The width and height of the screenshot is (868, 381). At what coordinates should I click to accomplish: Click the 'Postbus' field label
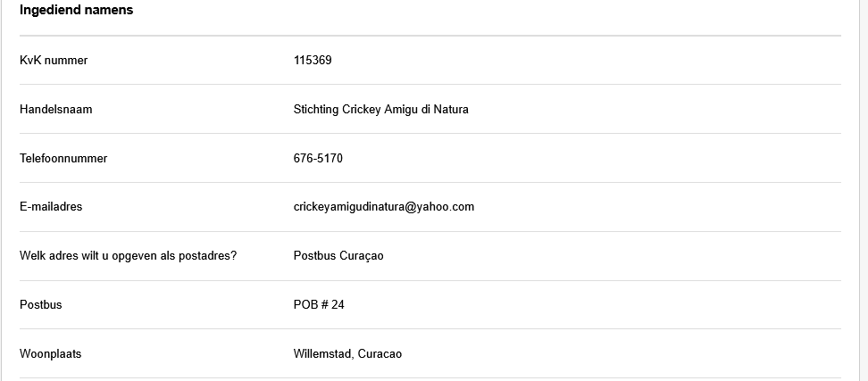coord(41,305)
